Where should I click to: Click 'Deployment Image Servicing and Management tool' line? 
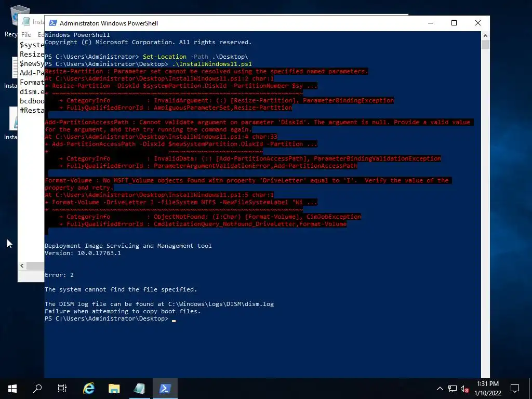tap(128, 246)
